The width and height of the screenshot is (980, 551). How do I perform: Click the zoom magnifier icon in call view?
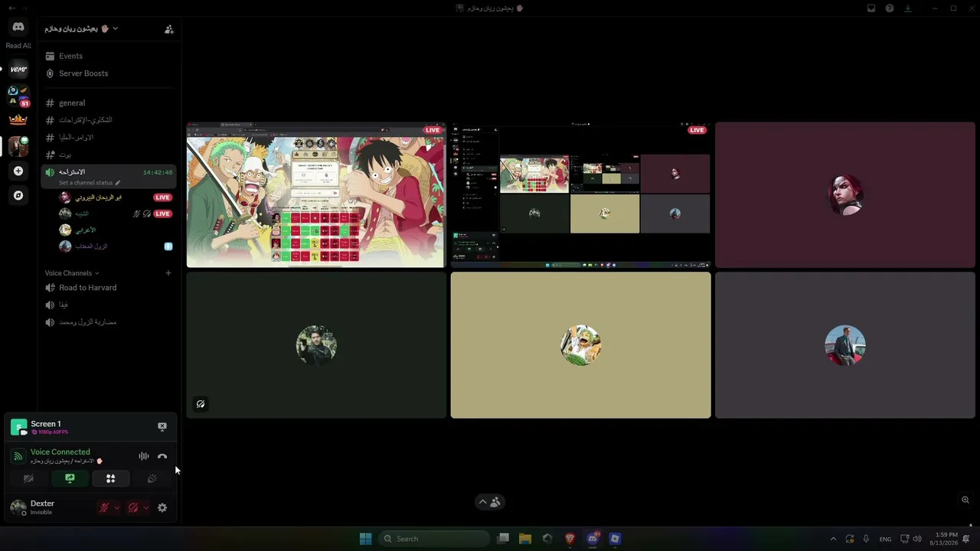[x=965, y=500]
